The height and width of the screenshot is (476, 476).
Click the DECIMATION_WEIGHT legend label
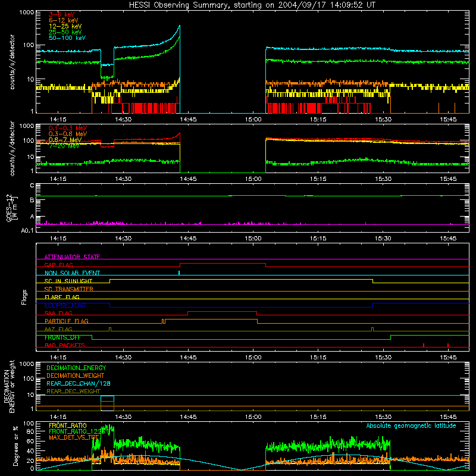[76, 375]
